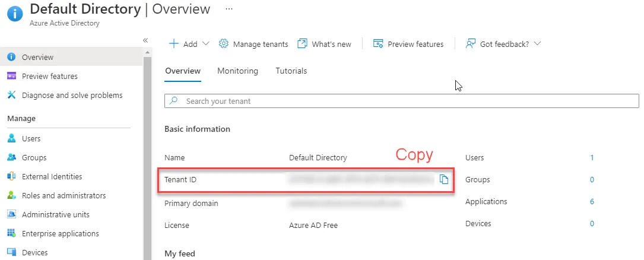Copy the Tenant ID with the copy icon
Image resolution: width=644 pixels, height=260 pixels.
tap(443, 179)
